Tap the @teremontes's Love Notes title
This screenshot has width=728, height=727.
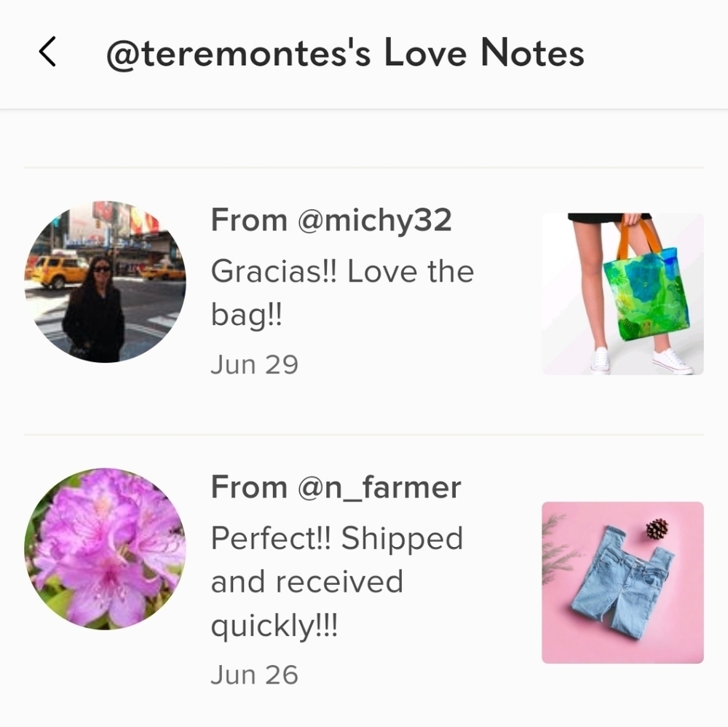[345, 54]
